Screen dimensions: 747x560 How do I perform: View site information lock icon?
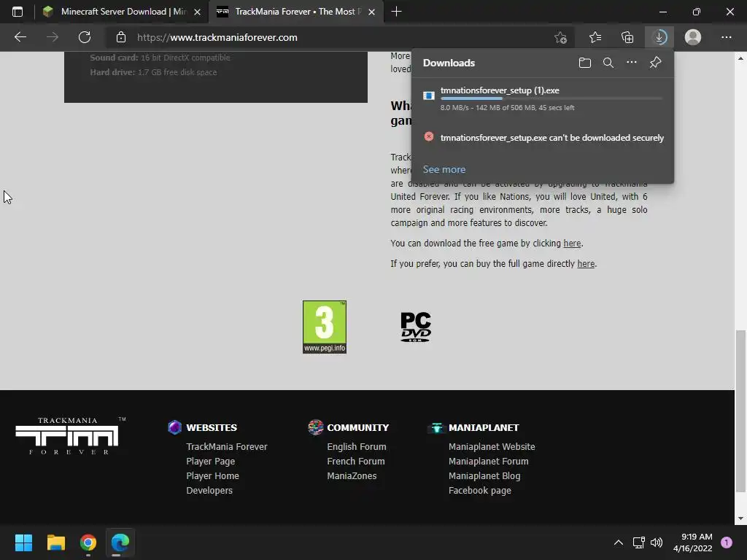point(121,37)
